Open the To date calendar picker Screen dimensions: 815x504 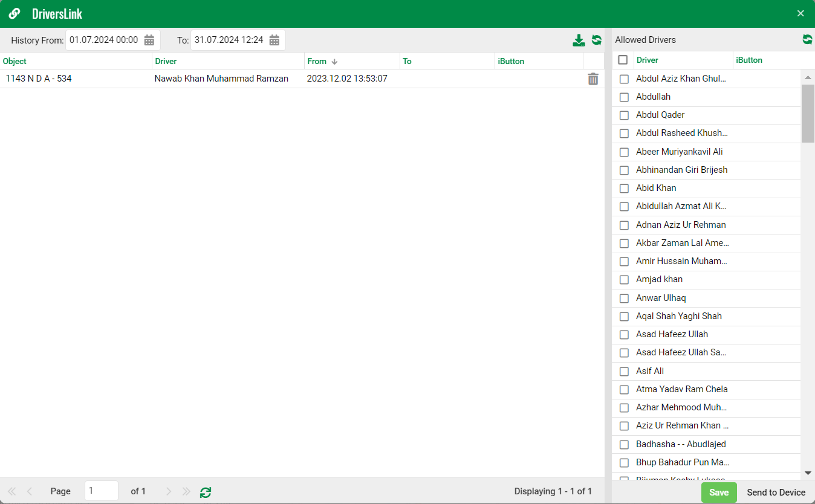274,40
